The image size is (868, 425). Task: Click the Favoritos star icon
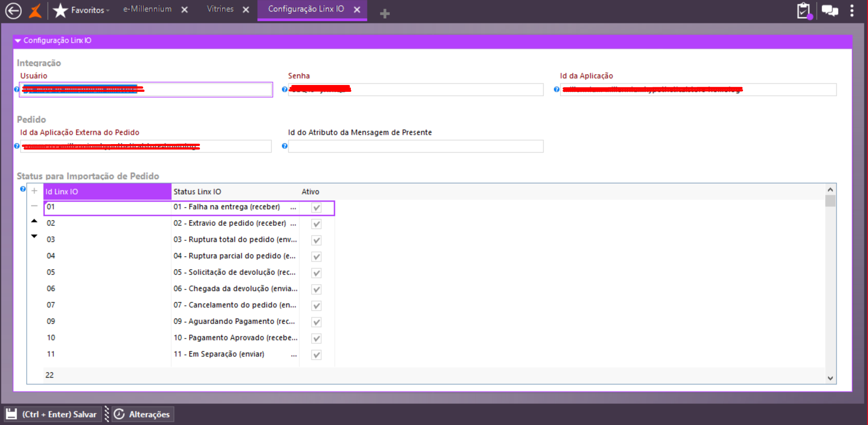pos(60,10)
